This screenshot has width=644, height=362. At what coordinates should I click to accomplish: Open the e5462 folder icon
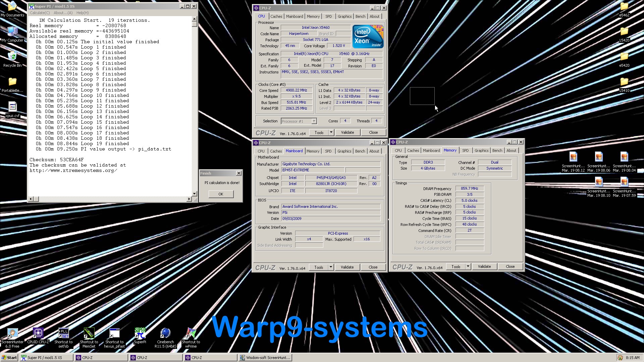(624, 9)
